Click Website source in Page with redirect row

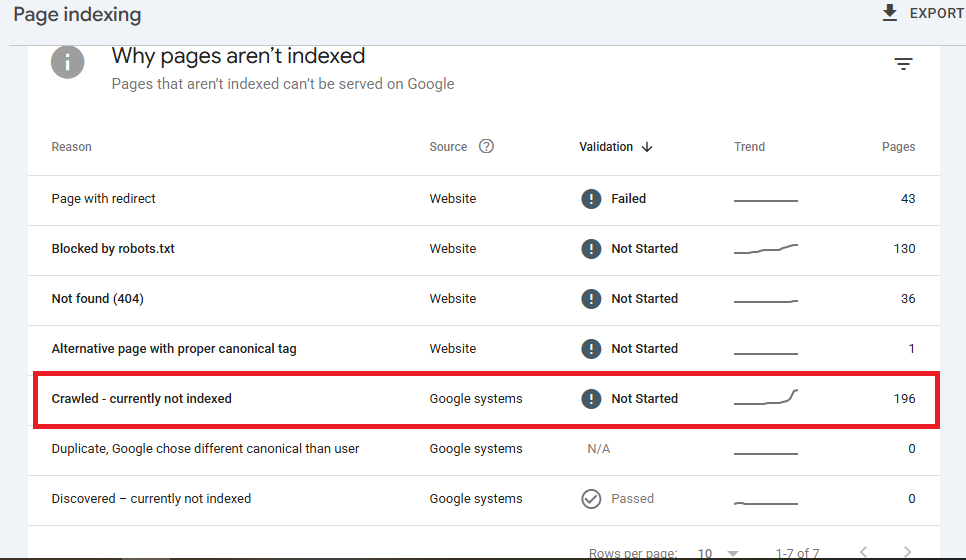[453, 198]
